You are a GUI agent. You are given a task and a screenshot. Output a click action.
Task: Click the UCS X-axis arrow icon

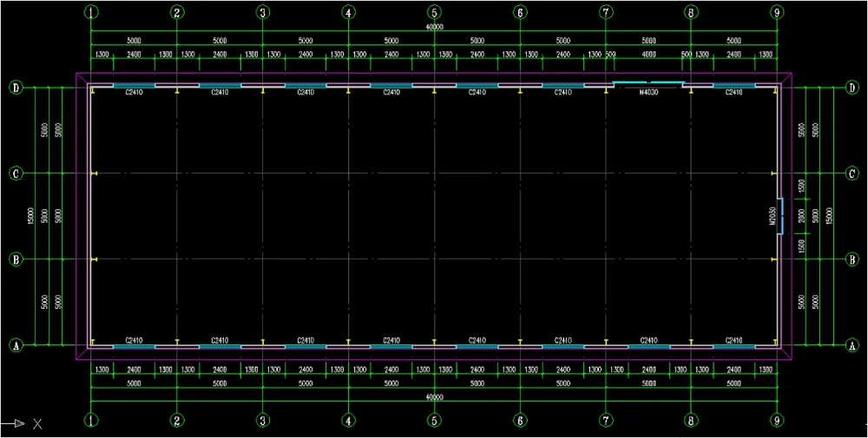coord(19,423)
